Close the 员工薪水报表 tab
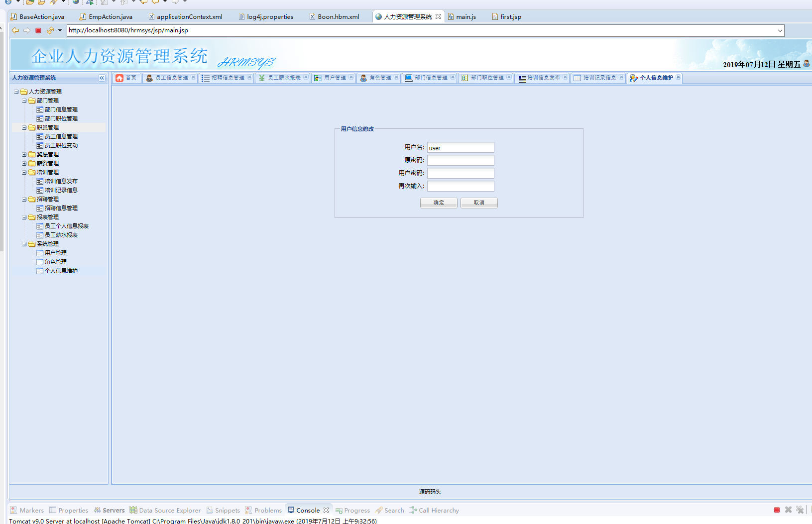 (x=306, y=77)
